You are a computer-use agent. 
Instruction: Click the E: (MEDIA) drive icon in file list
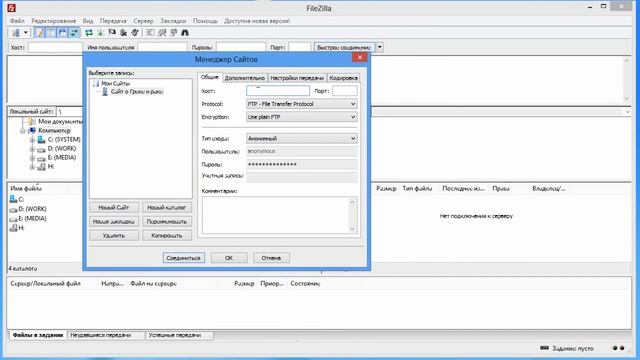(13, 219)
